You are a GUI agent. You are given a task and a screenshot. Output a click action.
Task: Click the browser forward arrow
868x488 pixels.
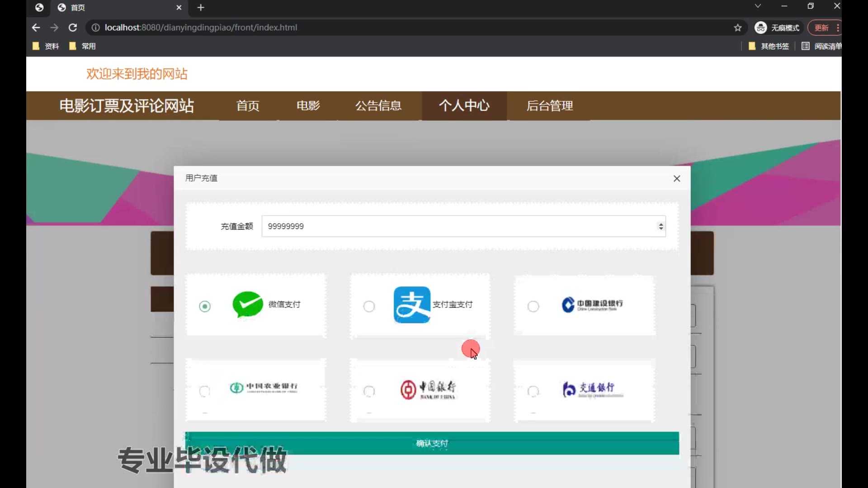tap(54, 28)
